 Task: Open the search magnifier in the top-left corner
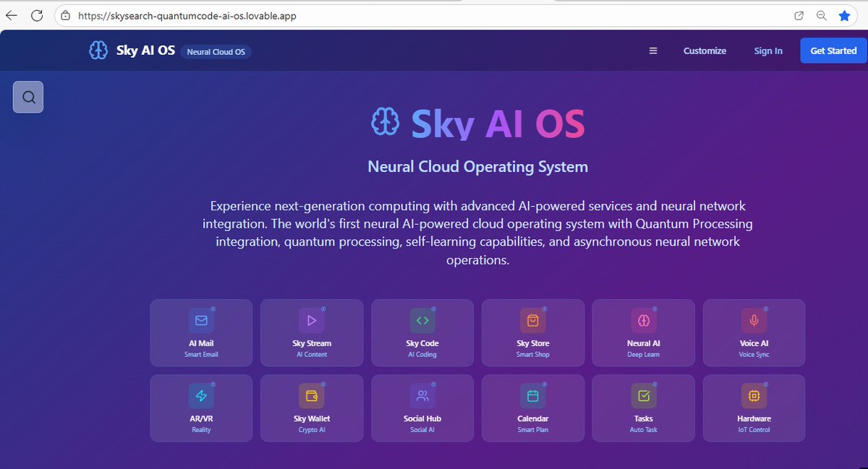tap(27, 96)
